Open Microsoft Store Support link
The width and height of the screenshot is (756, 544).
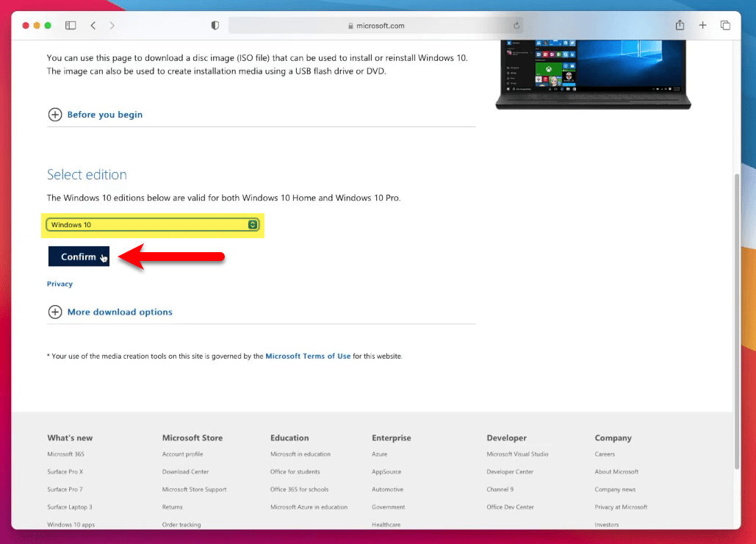click(x=194, y=490)
